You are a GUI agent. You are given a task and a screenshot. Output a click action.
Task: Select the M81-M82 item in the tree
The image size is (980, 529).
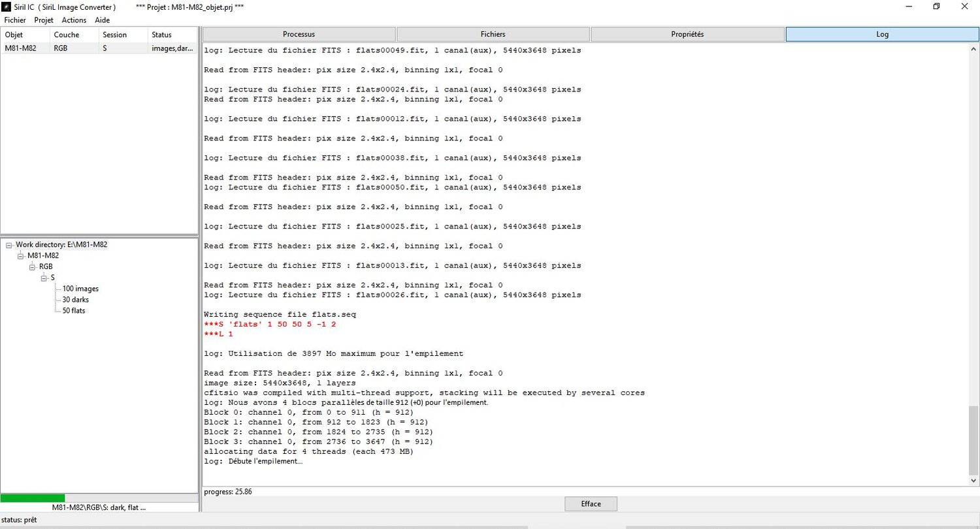coord(43,256)
